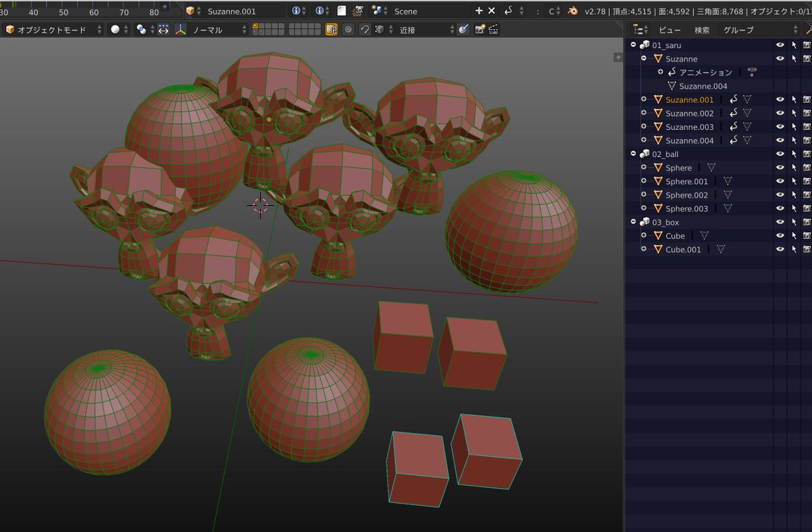Toggle the snap rotation alignment icon
This screenshot has width=812, height=532.
pos(464,30)
